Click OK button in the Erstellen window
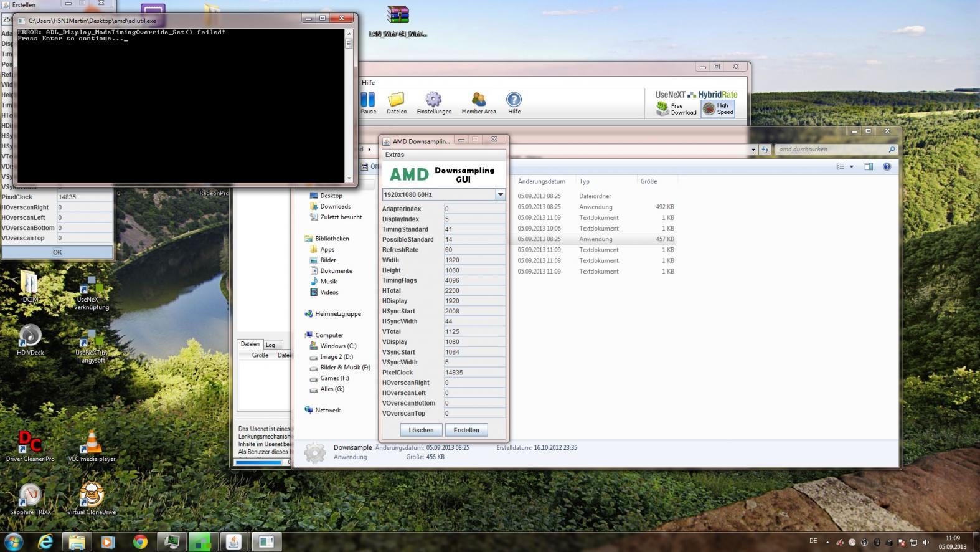The image size is (980, 552). (x=57, y=252)
